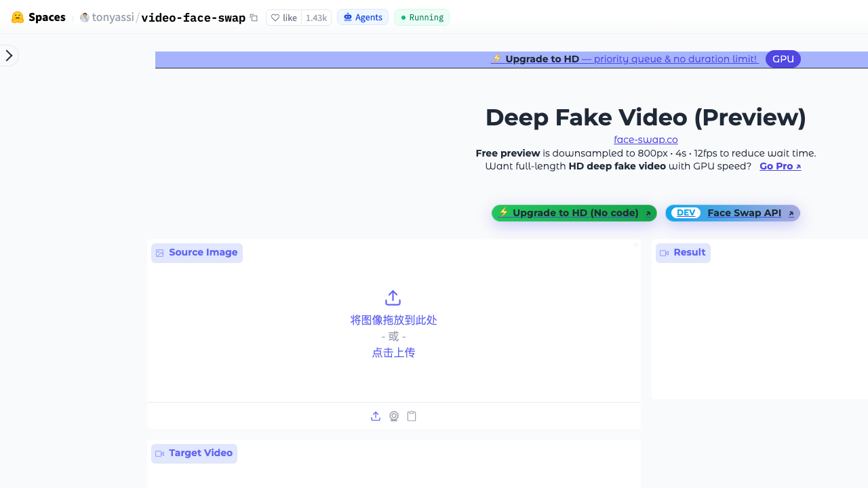The width and height of the screenshot is (868, 488).
Task: View the 1.43k likes count
Action: [316, 18]
